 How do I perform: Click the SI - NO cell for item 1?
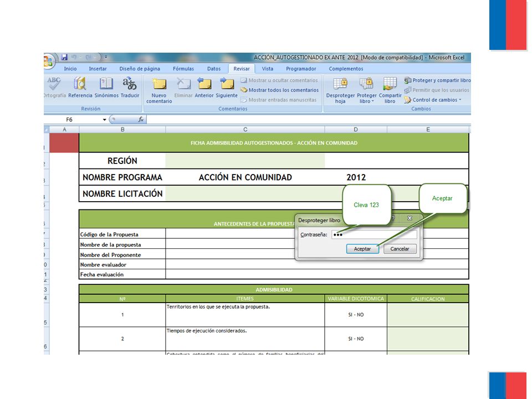point(356,315)
